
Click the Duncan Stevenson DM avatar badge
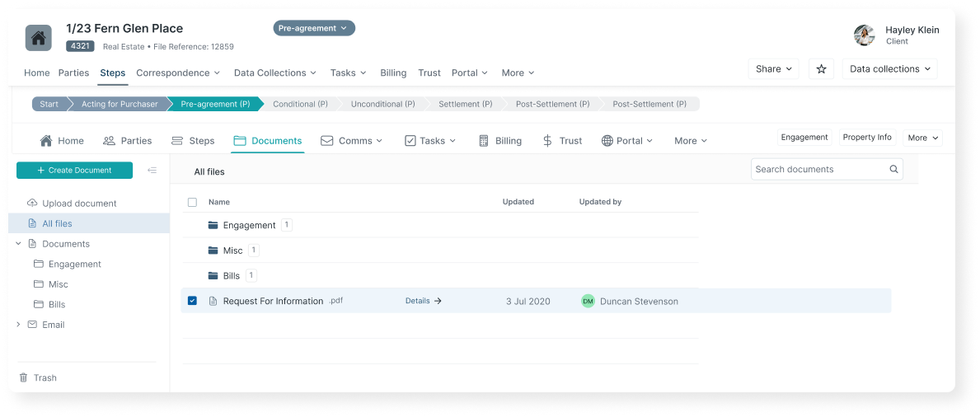coord(588,302)
